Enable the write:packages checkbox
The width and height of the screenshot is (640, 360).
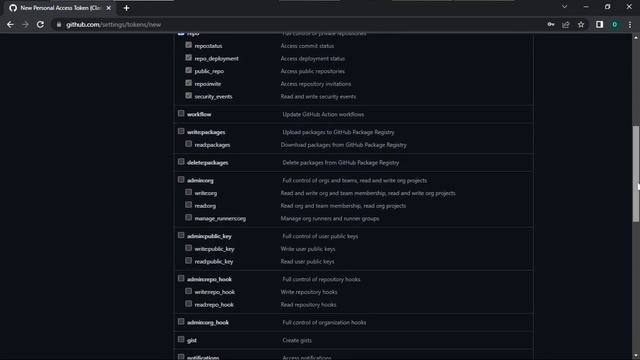(181, 131)
